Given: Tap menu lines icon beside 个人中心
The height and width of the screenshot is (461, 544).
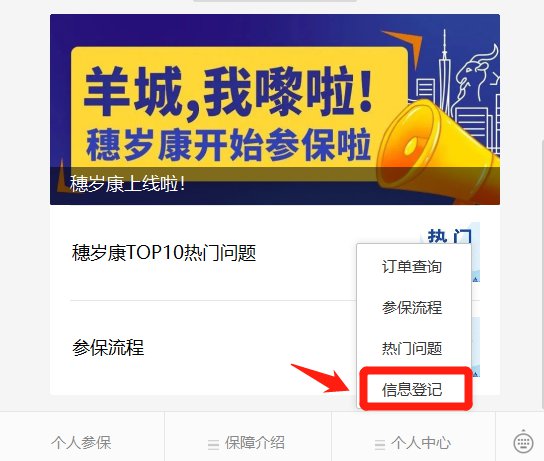Looking at the screenshot, I should [380, 445].
